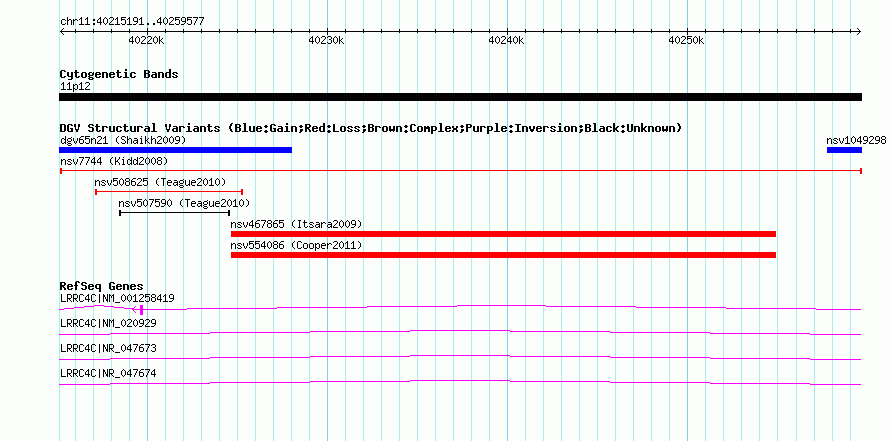The image size is (890, 441).
Task: Click the blue dgv65n21 gain bar
Action: coord(175,150)
